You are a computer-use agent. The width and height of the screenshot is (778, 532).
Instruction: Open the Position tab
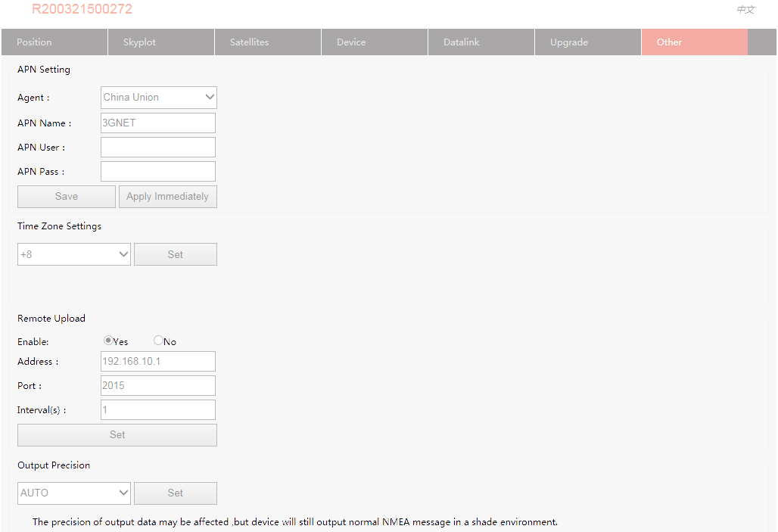(x=54, y=42)
